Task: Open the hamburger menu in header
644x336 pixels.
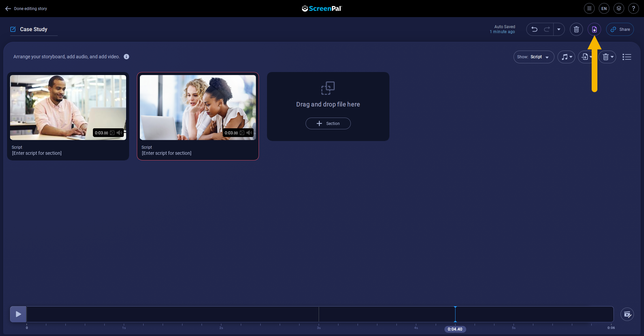Action: 589,9
